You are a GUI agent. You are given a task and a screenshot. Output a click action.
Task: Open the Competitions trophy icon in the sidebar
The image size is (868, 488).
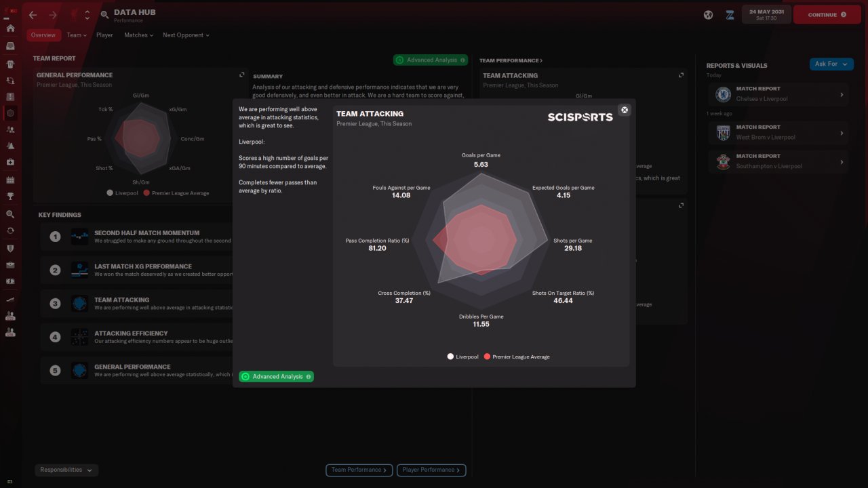[10, 197]
